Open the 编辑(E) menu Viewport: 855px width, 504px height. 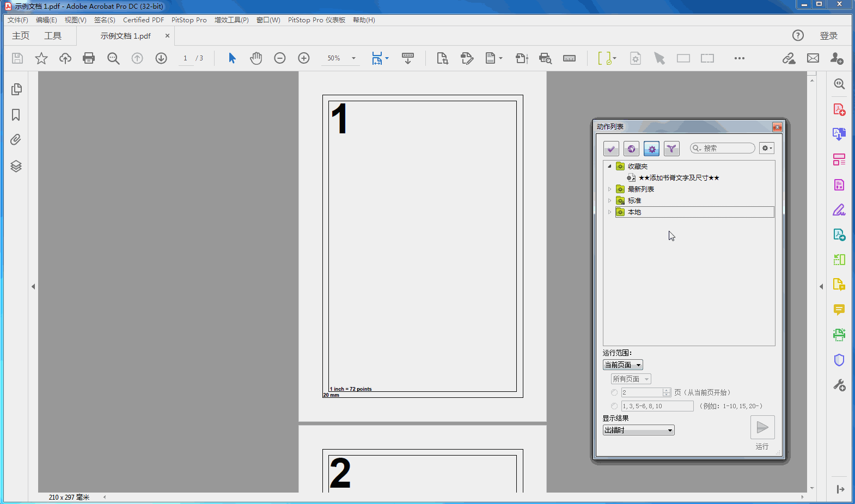pyautogui.click(x=46, y=20)
